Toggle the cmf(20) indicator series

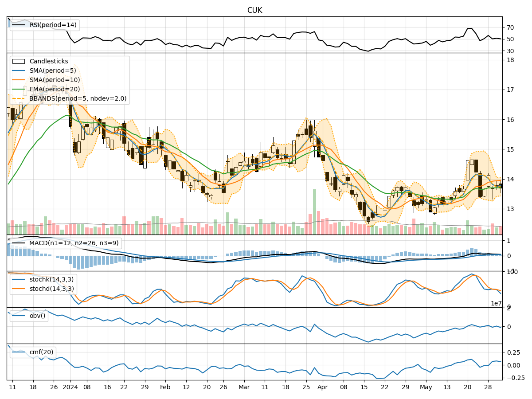(19, 351)
